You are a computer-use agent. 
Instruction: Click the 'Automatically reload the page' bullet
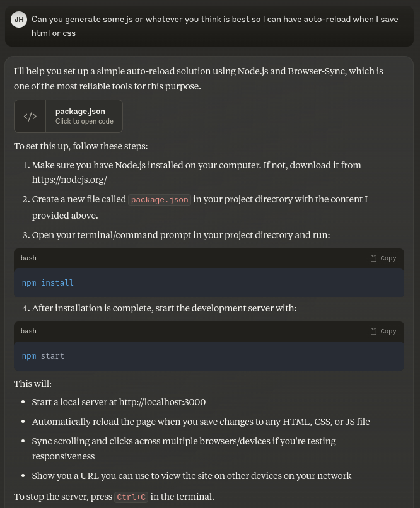pos(201,422)
